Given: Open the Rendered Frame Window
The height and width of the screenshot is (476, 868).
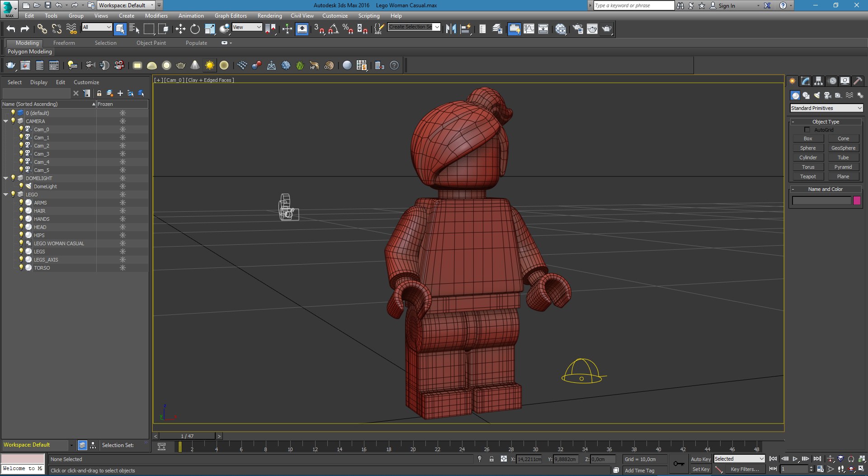Looking at the screenshot, I should click(592, 29).
